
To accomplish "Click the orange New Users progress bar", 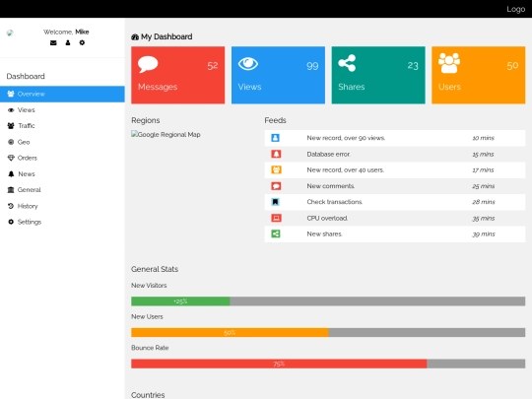I will [x=230, y=333].
